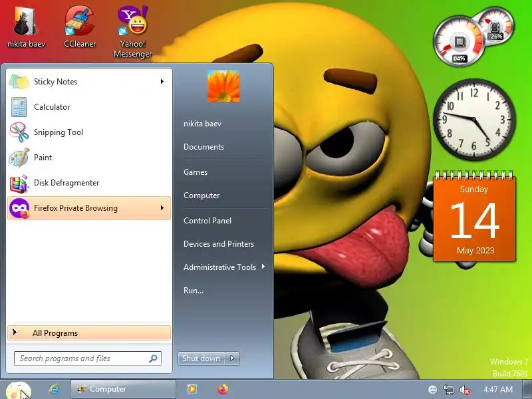This screenshot has height=399, width=532.
Task: Click the user account flower picture
Action: coord(223,86)
